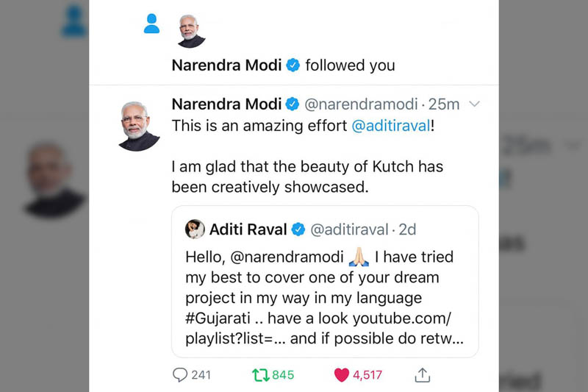Click Aditi Raval's verified badge
The image size is (588, 392).
point(298,229)
